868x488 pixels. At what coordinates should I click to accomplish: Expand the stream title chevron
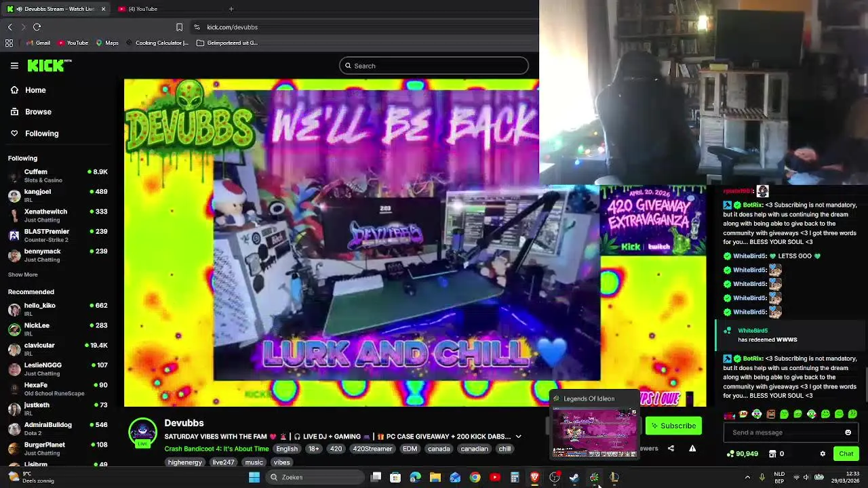tap(518, 436)
